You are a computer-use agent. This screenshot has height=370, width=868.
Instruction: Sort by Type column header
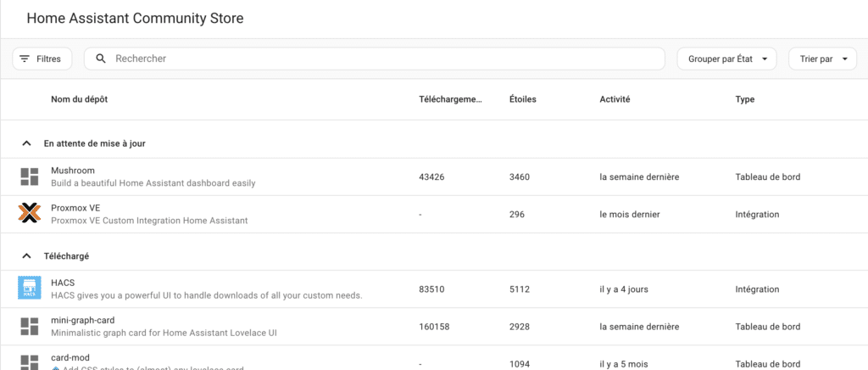click(744, 99)
